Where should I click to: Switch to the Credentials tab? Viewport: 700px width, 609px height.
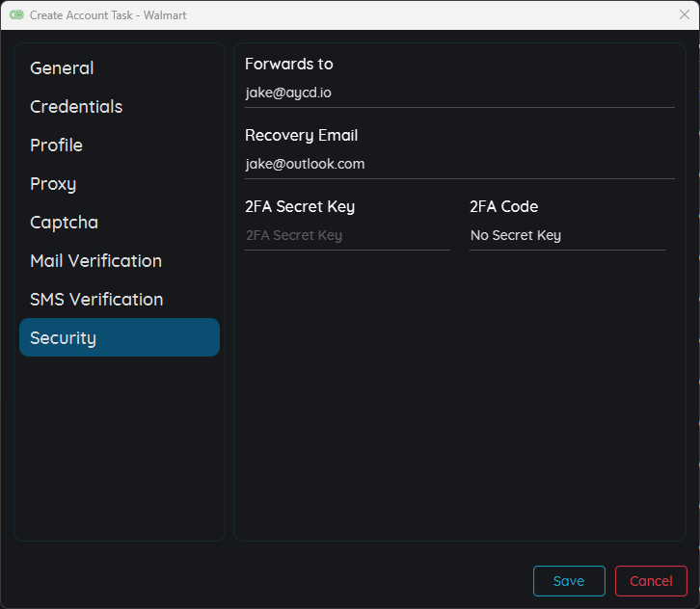point(76,107)
